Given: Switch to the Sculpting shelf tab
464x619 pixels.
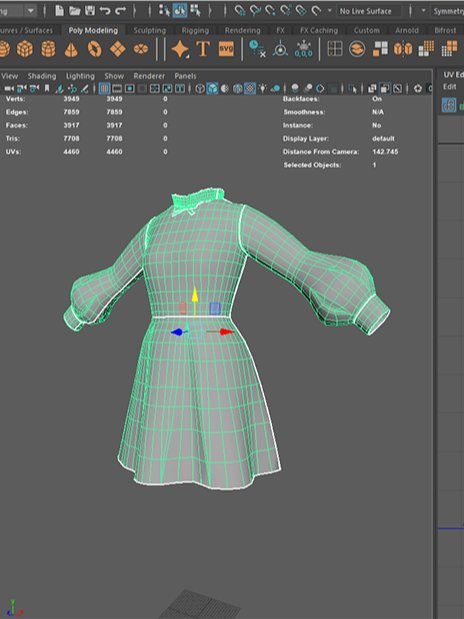Looking at the screenshot, I should (150, 30).
